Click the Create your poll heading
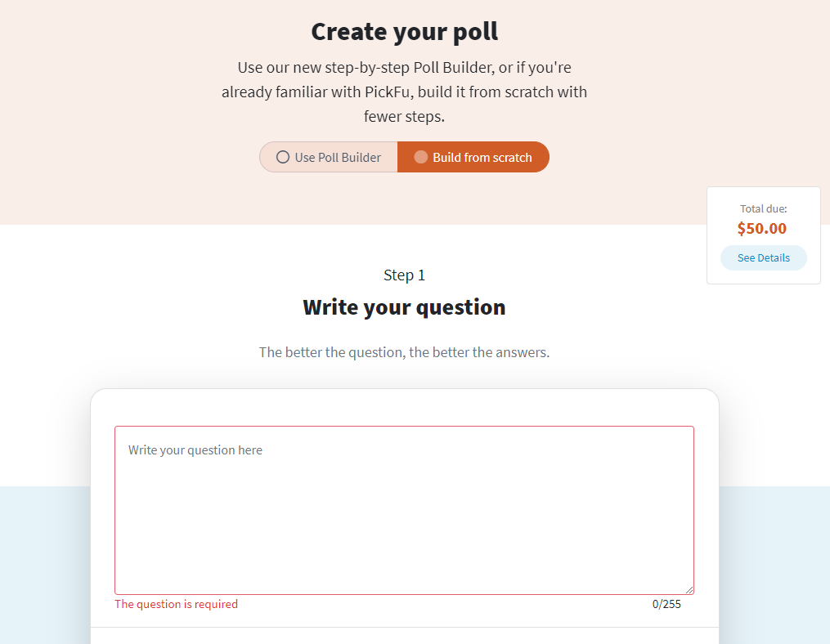Viewport: 830px width, 644px height. [x=404, y=32]
